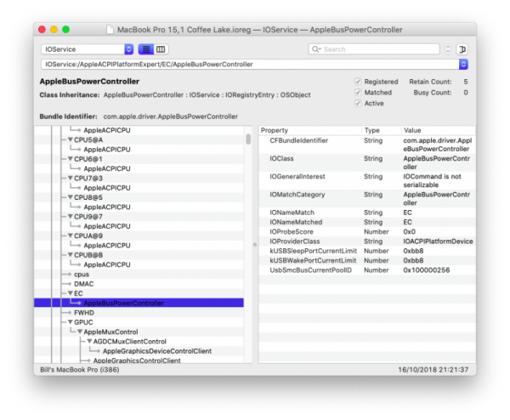
Task: Collapse the GPUC disclosure triangle
Action: tap(69, 322)
